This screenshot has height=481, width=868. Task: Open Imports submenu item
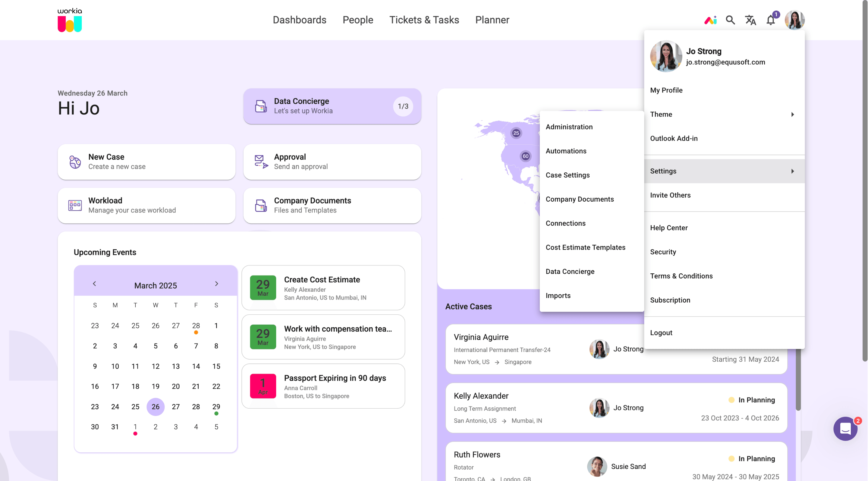[x=591, y=296]
